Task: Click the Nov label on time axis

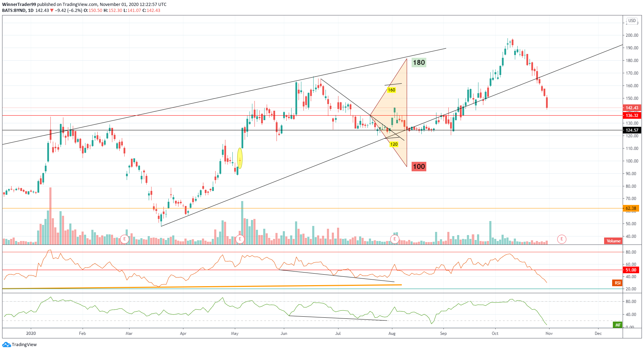Action: (549, 333)
